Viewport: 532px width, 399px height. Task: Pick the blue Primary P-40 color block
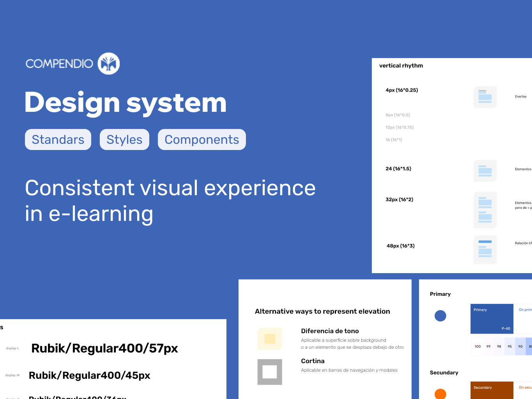(492, 319)
